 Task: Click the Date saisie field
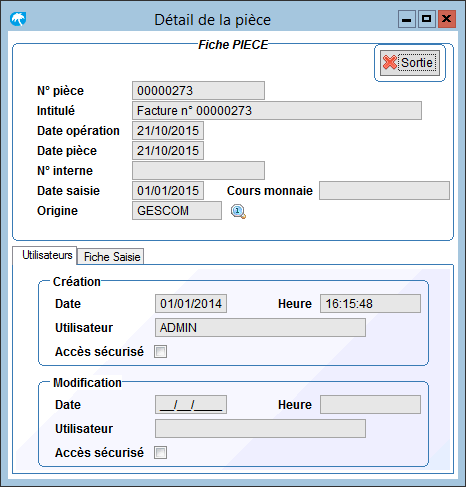click(168, 191)
